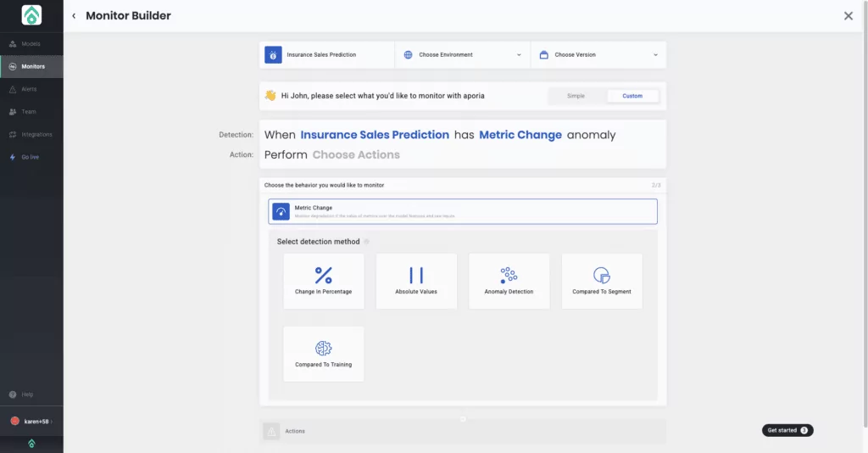Choose the Absolute Values method

(416, 282)
